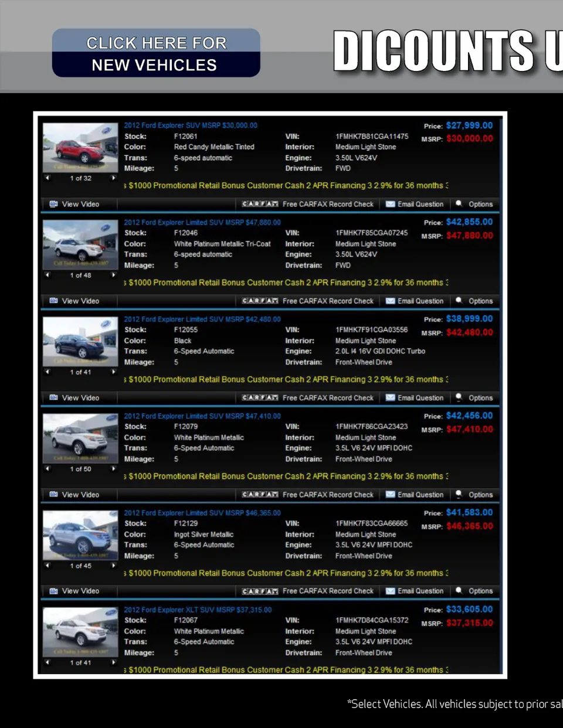Click the 'Click Here for New Vehicles' banner button
563x728 pixels.
156,53
